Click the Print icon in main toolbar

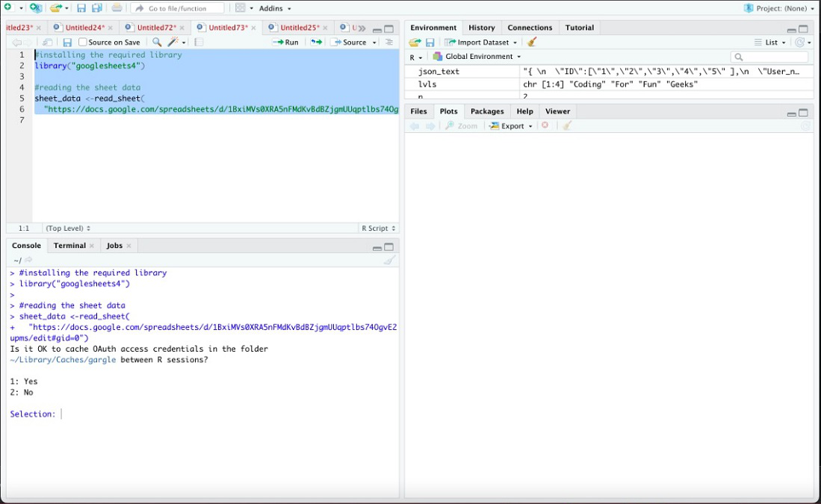117,8
